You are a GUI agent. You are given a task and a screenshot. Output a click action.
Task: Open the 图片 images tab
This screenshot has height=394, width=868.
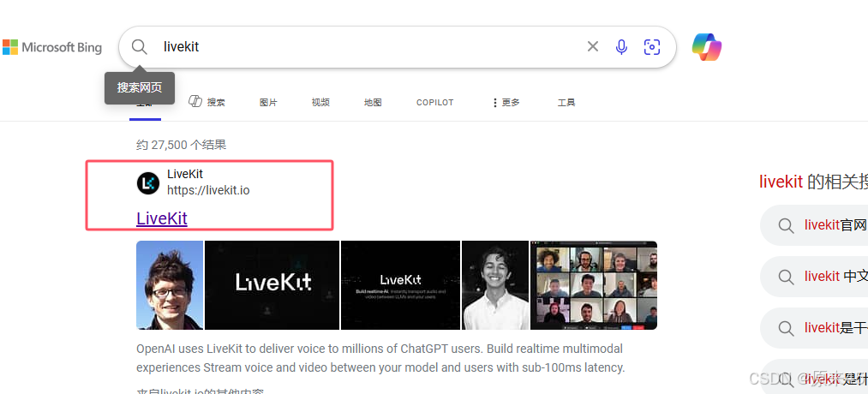click(268, 103)
